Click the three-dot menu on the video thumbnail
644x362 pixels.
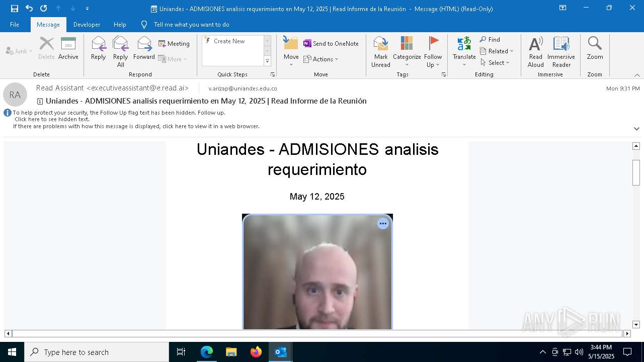[x=383, y=224]
